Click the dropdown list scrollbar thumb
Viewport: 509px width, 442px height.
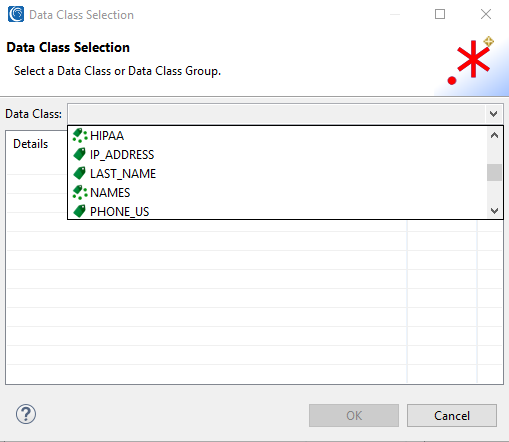point(494,173)
